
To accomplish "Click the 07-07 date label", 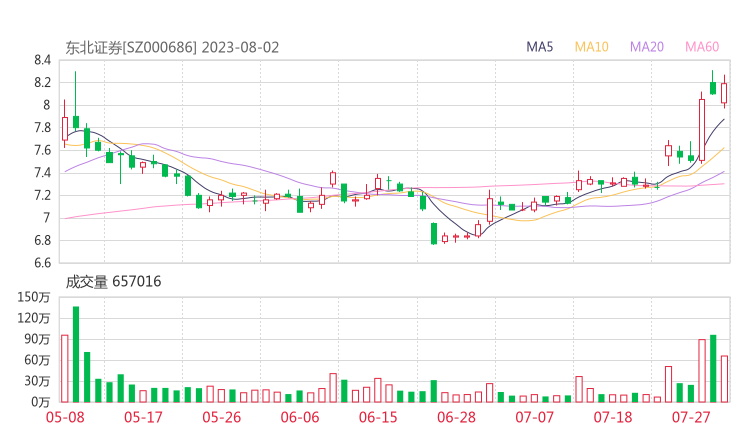I will [x=534, y=417].
